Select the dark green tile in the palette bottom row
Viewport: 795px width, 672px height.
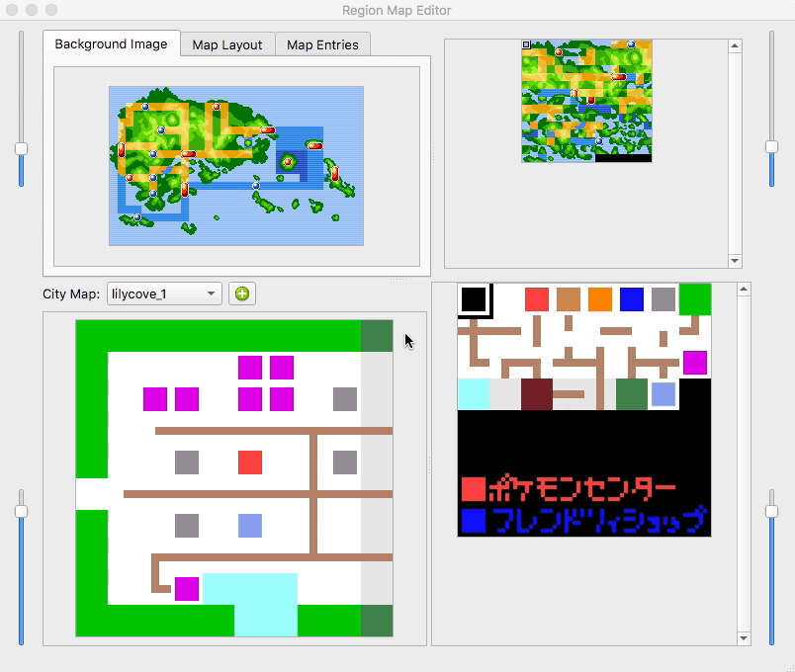click(632, 393)
